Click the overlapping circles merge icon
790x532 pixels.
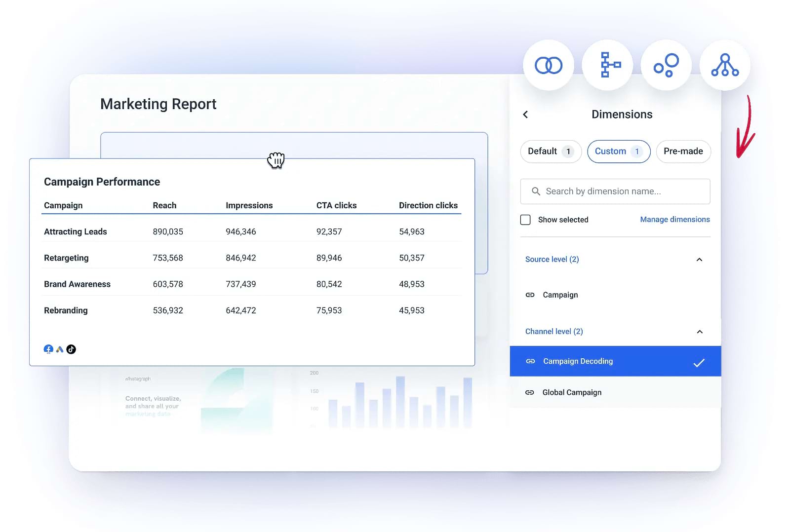tap(548, 65)
